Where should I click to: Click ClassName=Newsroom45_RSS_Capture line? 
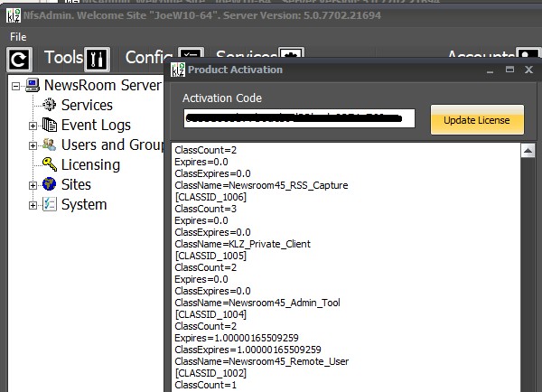pyautogui.click(x=261, y=186)
